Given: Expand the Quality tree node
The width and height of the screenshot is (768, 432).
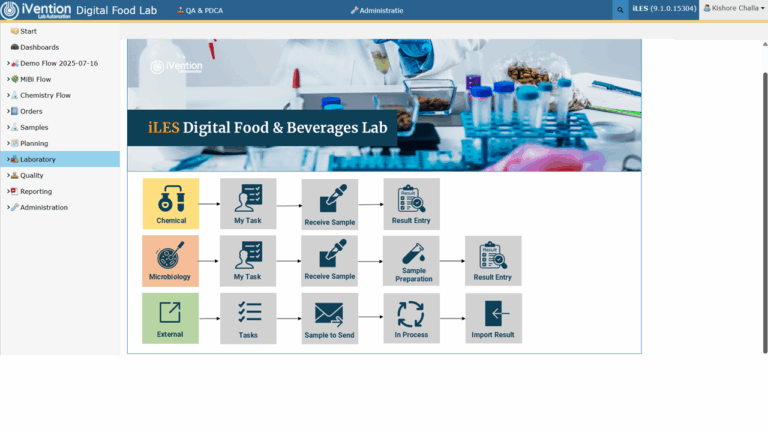Looking at the screenshot, I should click(x=8, y=175).
